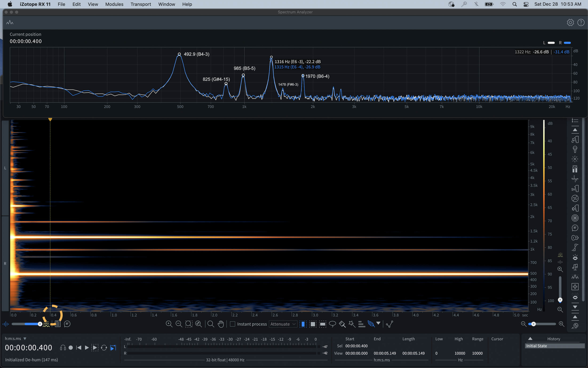Choose the Brush selection tool
588x368 pixels.
pos(342,324)
